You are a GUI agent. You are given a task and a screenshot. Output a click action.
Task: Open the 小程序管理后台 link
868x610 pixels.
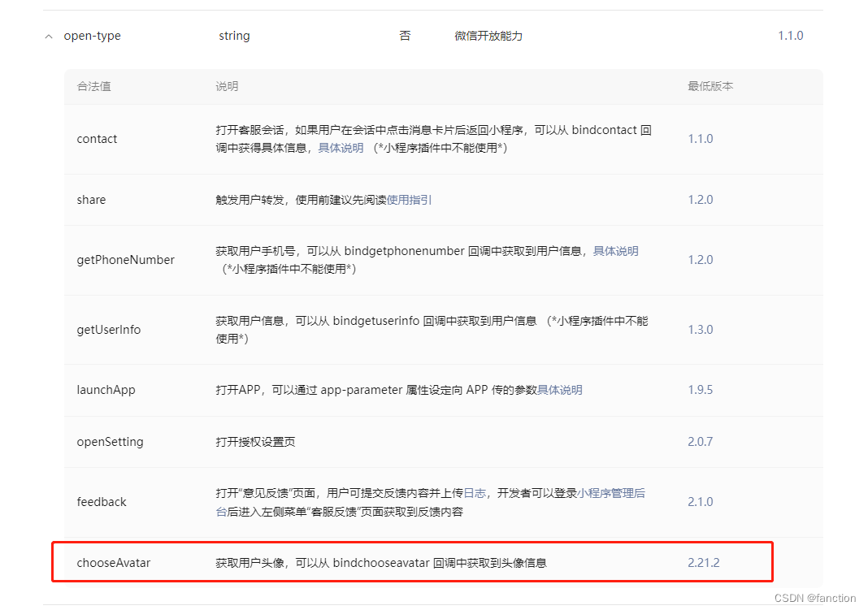[610, 493]
